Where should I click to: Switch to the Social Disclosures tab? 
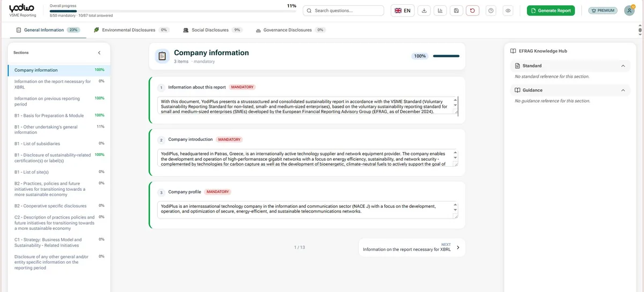[x=212, y=30]
